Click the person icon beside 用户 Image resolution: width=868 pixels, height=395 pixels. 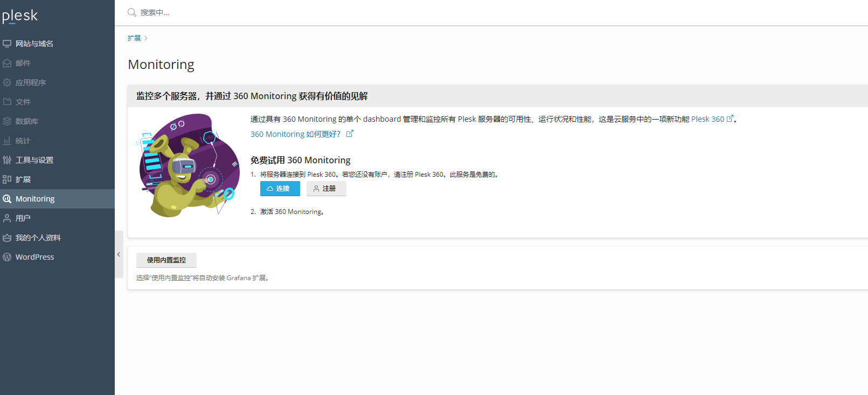tap(7, 218)
